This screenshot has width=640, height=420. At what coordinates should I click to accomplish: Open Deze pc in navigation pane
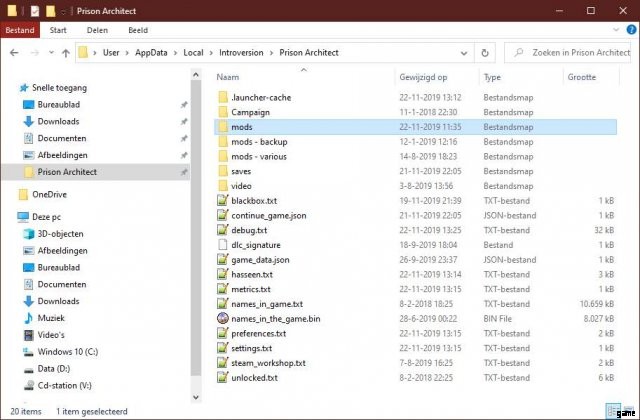pyautogui.click(x=47, y=217)
